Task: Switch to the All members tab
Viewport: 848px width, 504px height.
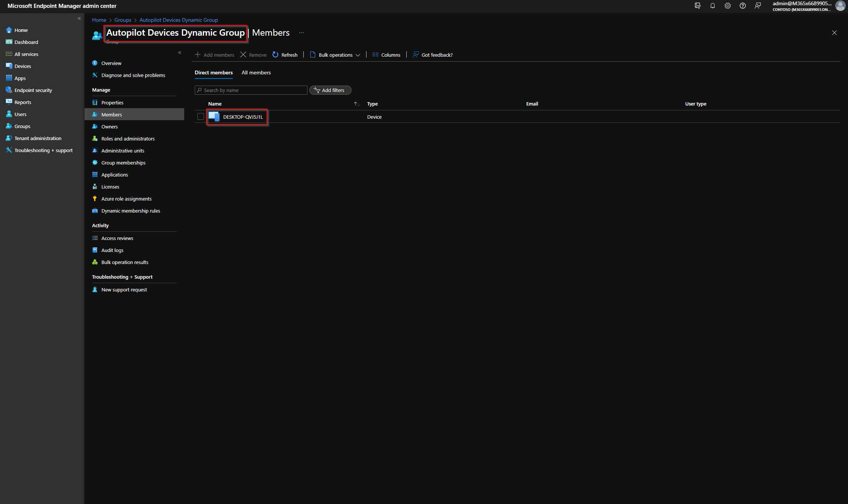Action: (256, 72)
